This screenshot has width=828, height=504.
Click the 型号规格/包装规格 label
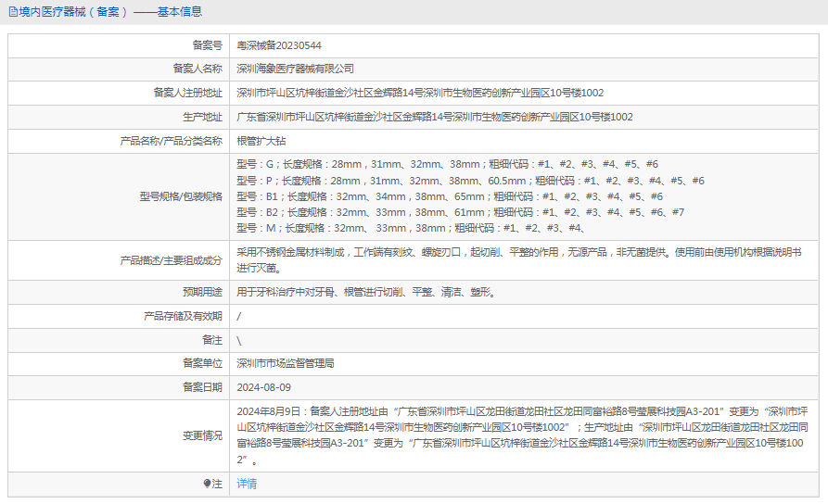[181, 196]
